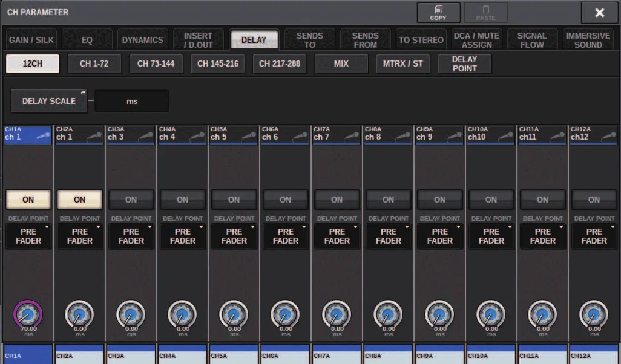The image size is (621, 364).
Task: Select CH2A header with microphone icon
Action: click(79, 135)
